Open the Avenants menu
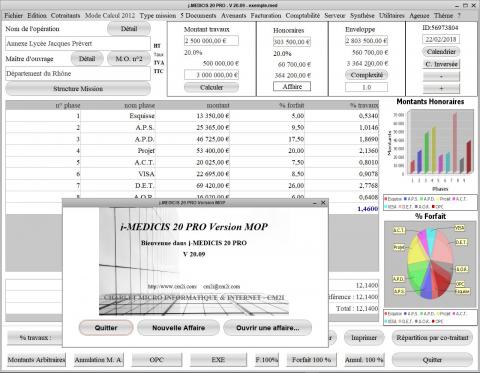480x373 pixels. click(x=233, y=16)
